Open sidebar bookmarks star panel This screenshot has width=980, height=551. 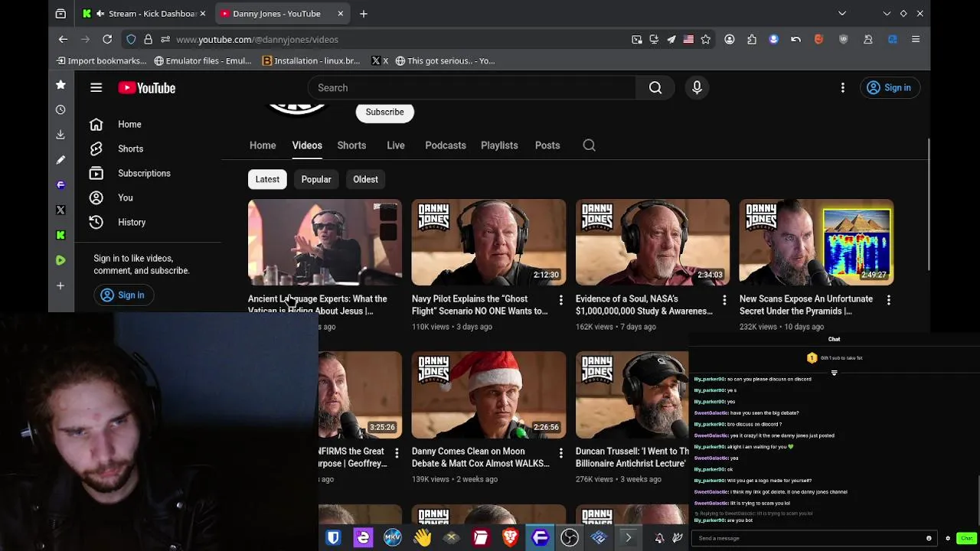point(60,85)
